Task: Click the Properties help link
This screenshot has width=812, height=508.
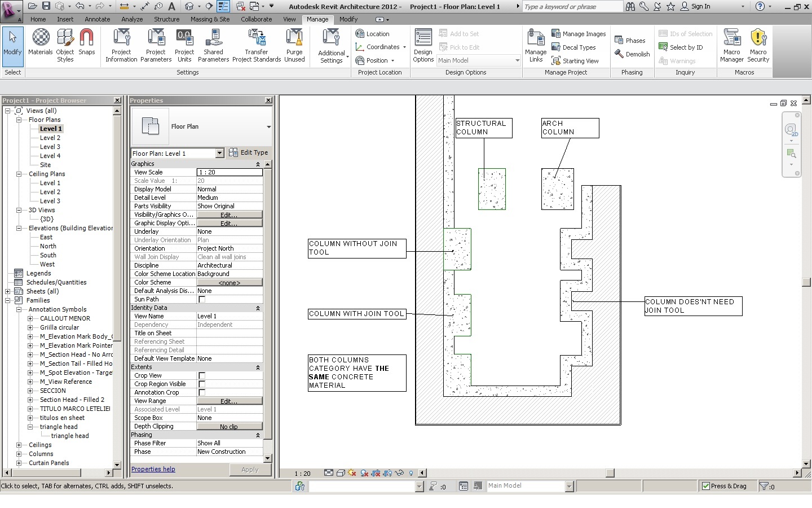Action: 153,469
